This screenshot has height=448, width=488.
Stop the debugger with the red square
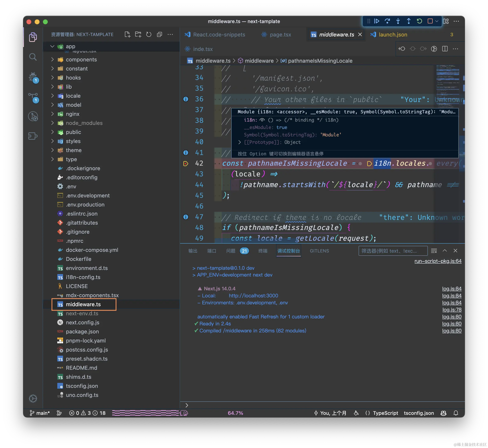(431, 21)
